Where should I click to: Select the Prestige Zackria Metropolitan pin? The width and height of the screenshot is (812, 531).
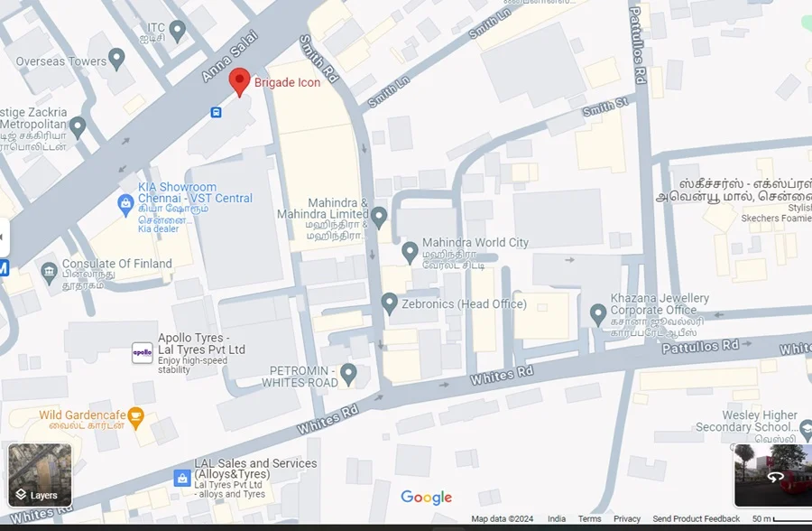point(78,127)
